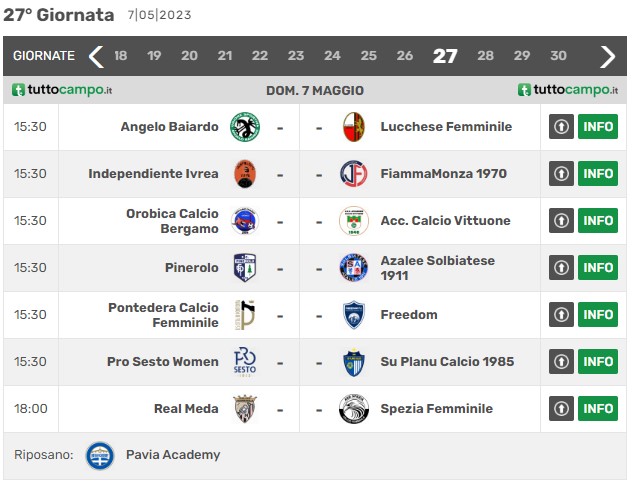Switch to giornata 26
Screen dimensions: 639x481
(x=405, y=56)
